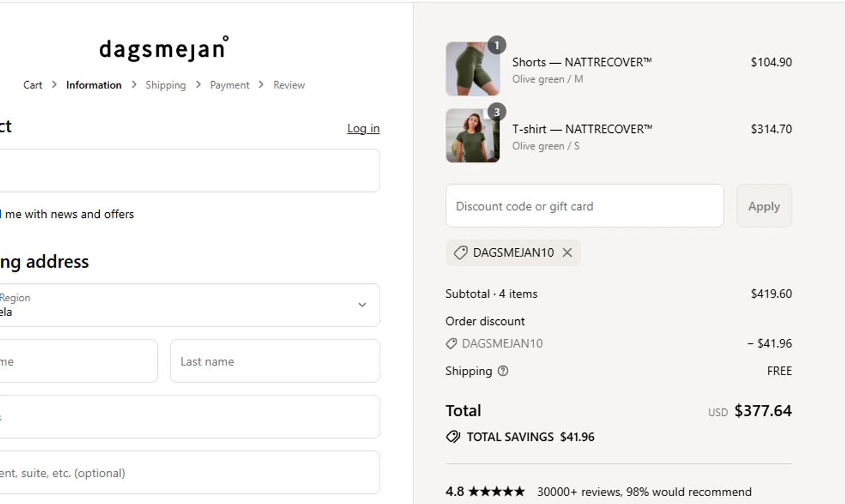Click the tag icon in DAGSMEJAN10 chip

tap(460, 252)
